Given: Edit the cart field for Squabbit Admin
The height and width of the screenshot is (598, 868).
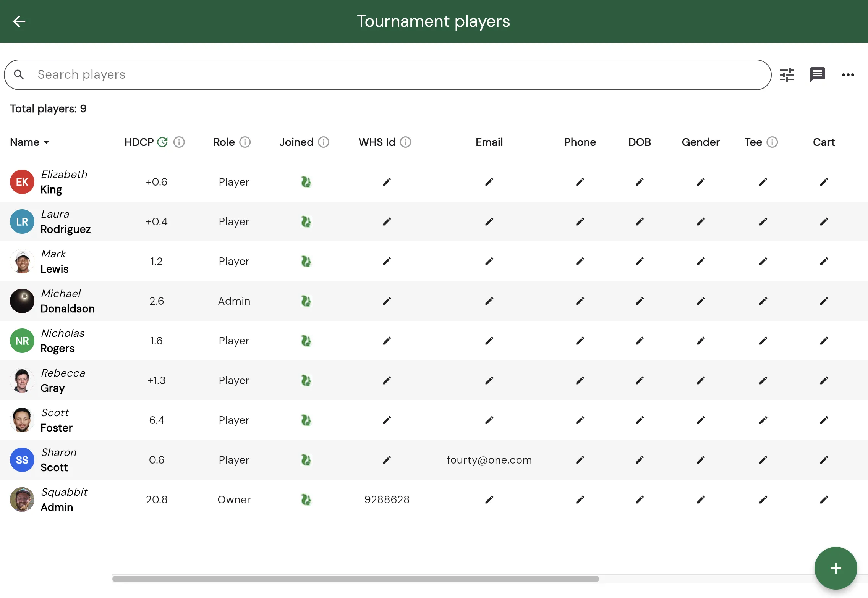Looking at the screenshot, I should [824, 499].
